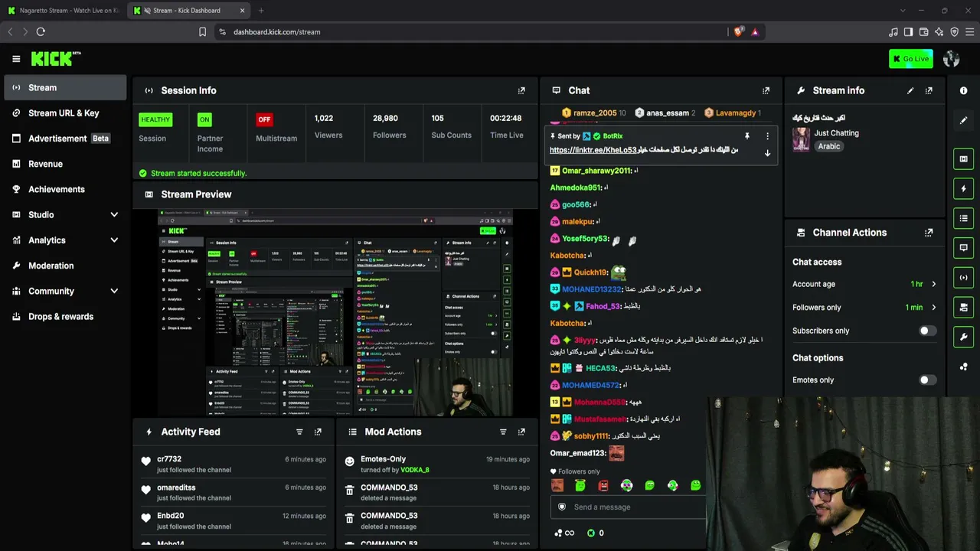The image size is (980, 551).
Task: Click the Kick coin balance icon below chat
Action: coord(591,533)
